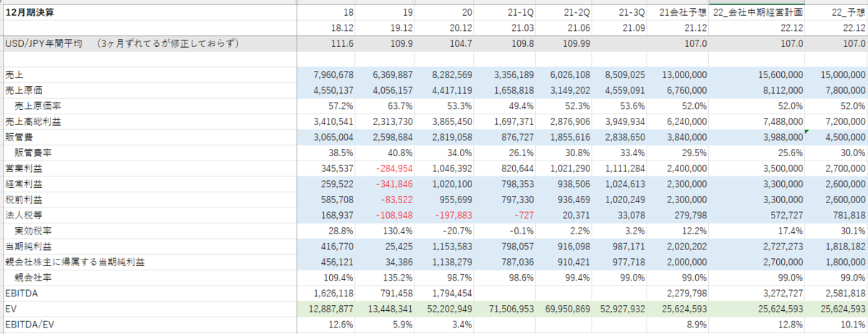This screenshot has width=868, height=334.
Task: Select the 売上高総利益 row label
Action: point(33,121)
